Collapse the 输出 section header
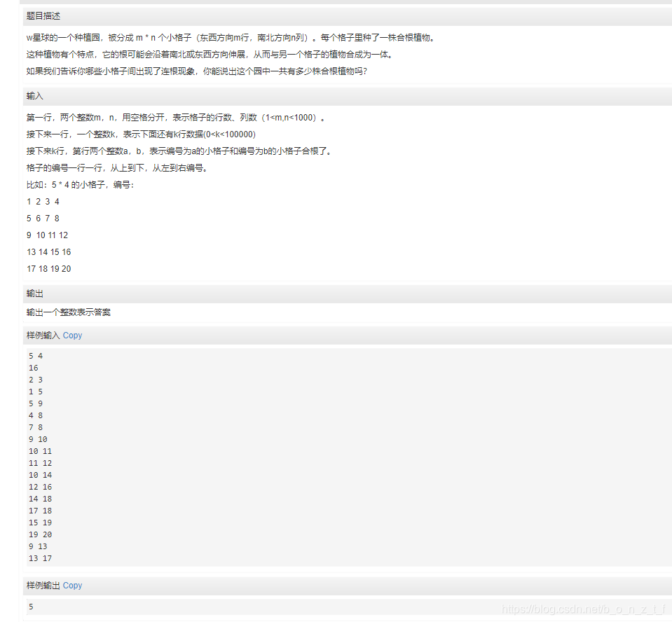This screenshot has width=672, height=622. pos(34,293)
